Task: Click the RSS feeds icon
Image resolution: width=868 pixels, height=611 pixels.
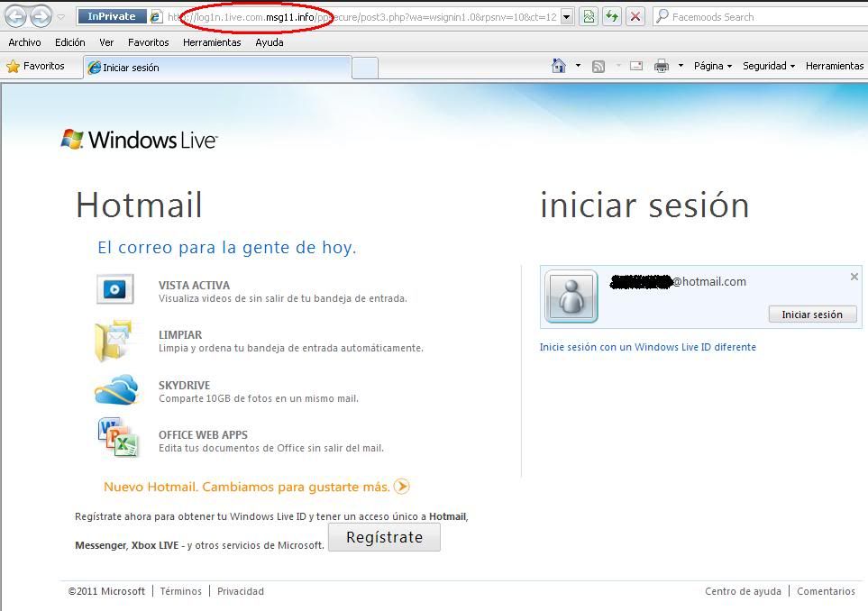Action: pos(598,66)
